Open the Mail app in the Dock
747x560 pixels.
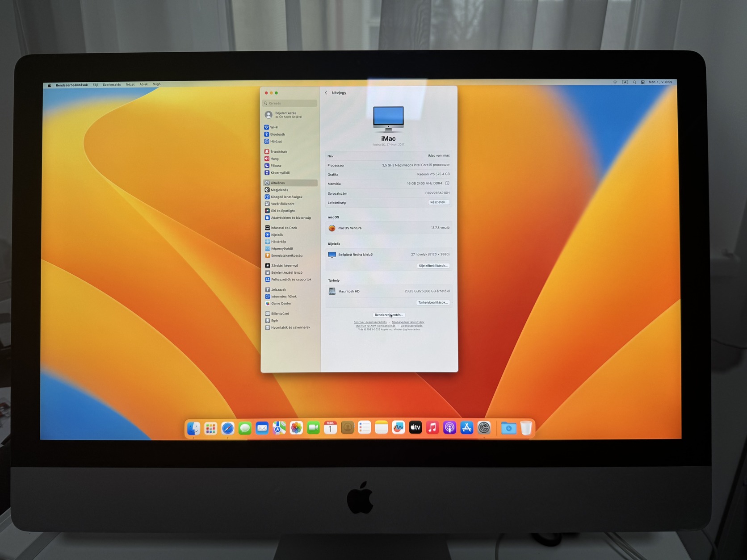click(262, 428)
